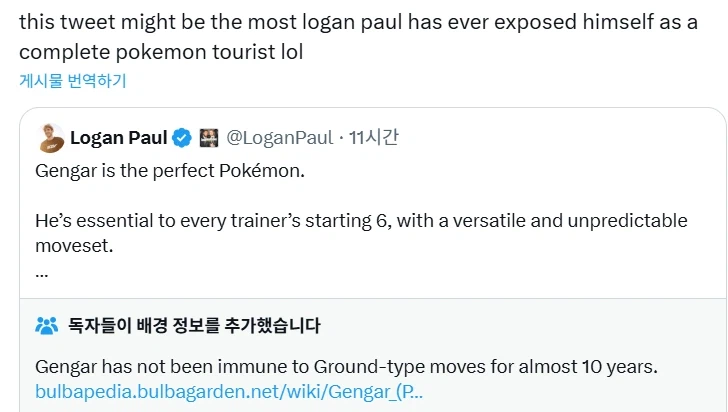728x412 pixels.
Task: Open the 11시간 timestamp link
Action: (x=373, y=136)
